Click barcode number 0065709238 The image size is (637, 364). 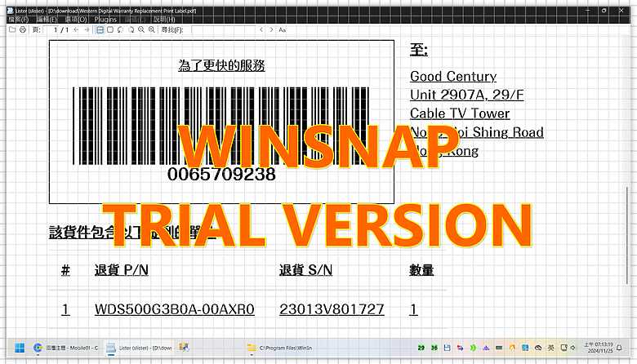tap(221, 174)
